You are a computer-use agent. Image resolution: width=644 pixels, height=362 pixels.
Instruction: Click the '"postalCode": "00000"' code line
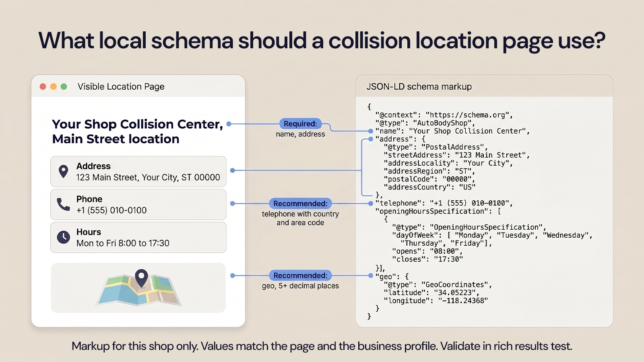pos(429,179)
